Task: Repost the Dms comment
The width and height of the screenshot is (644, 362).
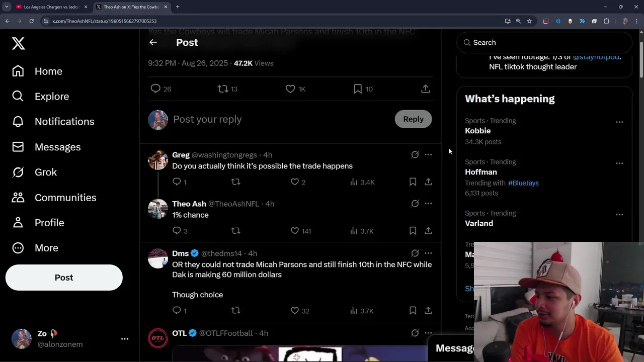Action: click(235, 311)
